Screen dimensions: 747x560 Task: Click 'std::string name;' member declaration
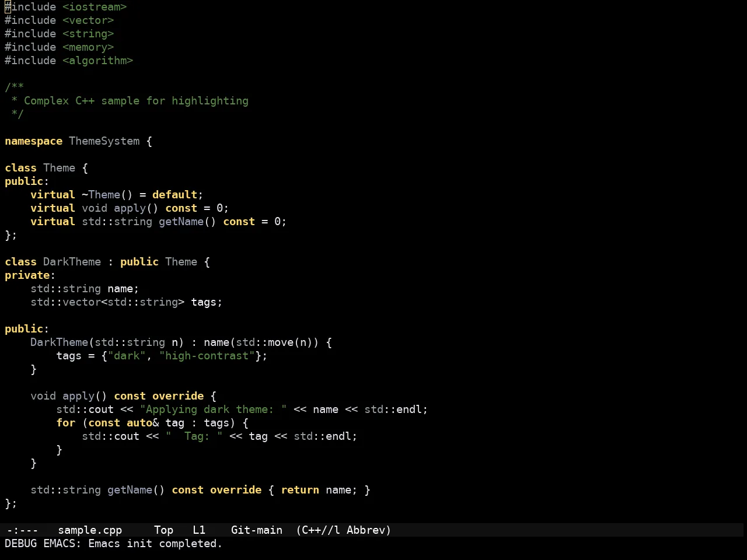[85, 289]
